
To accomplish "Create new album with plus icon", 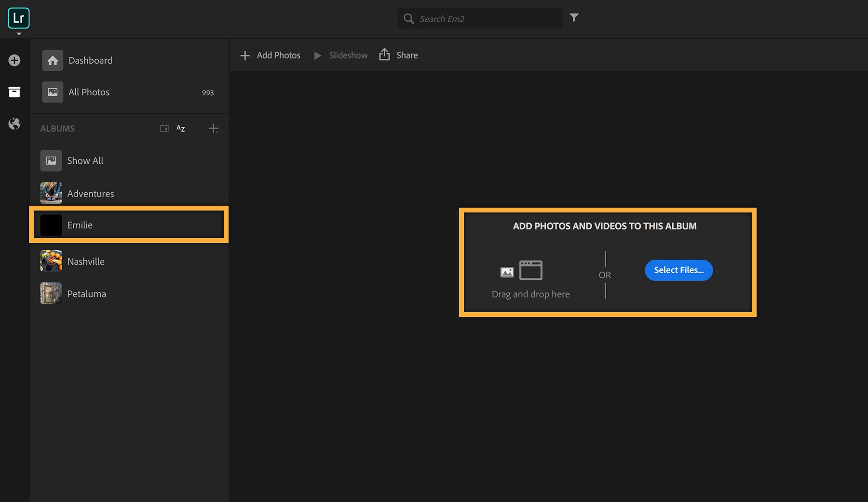I will click(x=213, y=128).
